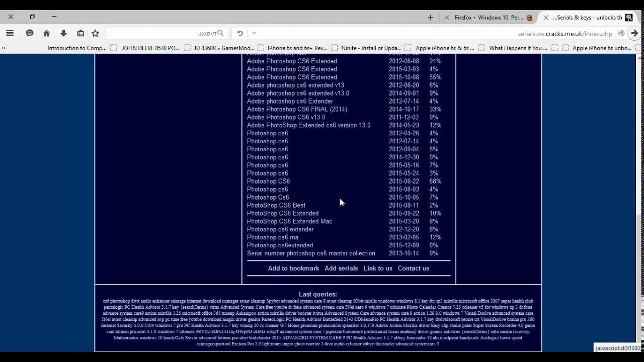Focus the search input field
The width and height of the screenshot is (644, 362).
point(166,33)
